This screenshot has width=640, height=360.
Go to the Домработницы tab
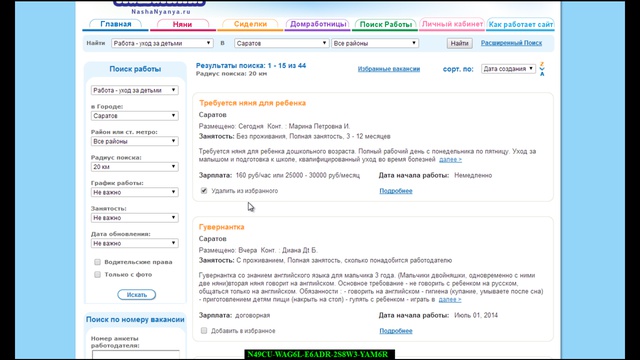tap(318, 24)
